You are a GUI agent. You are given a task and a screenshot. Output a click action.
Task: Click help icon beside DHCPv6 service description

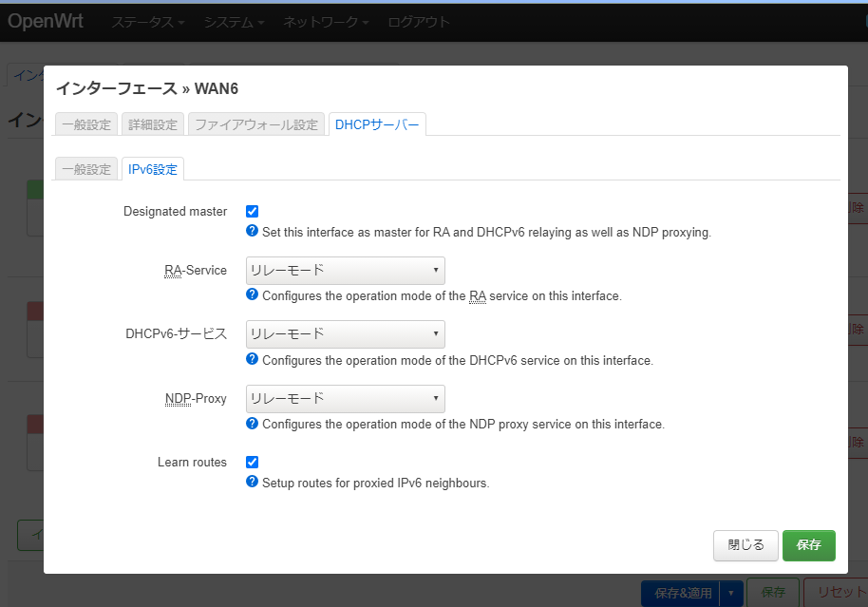tap(252, 359)
